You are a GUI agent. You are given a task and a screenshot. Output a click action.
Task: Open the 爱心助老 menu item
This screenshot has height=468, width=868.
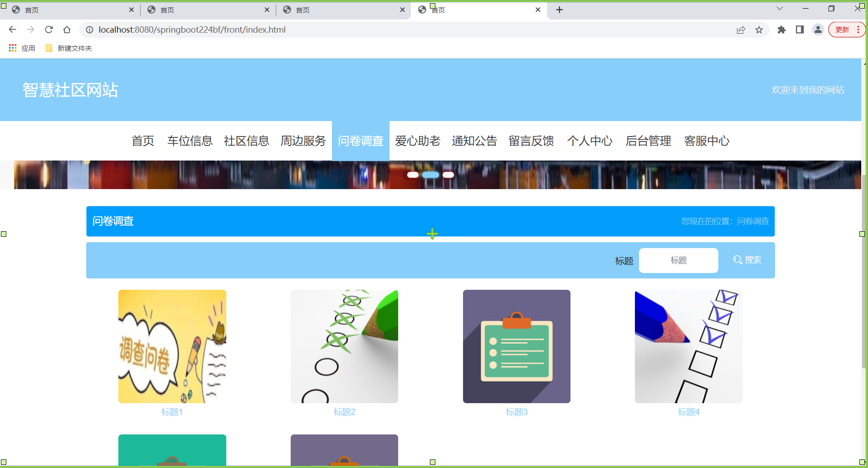point(418,141)
